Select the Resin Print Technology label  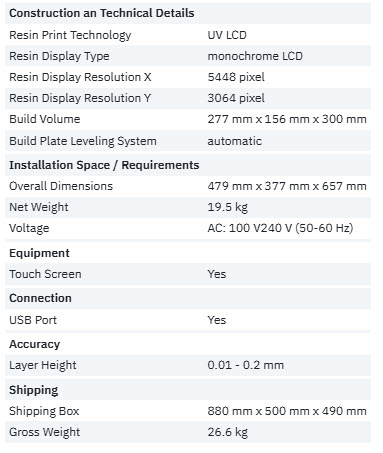click(x=70, y=35)
